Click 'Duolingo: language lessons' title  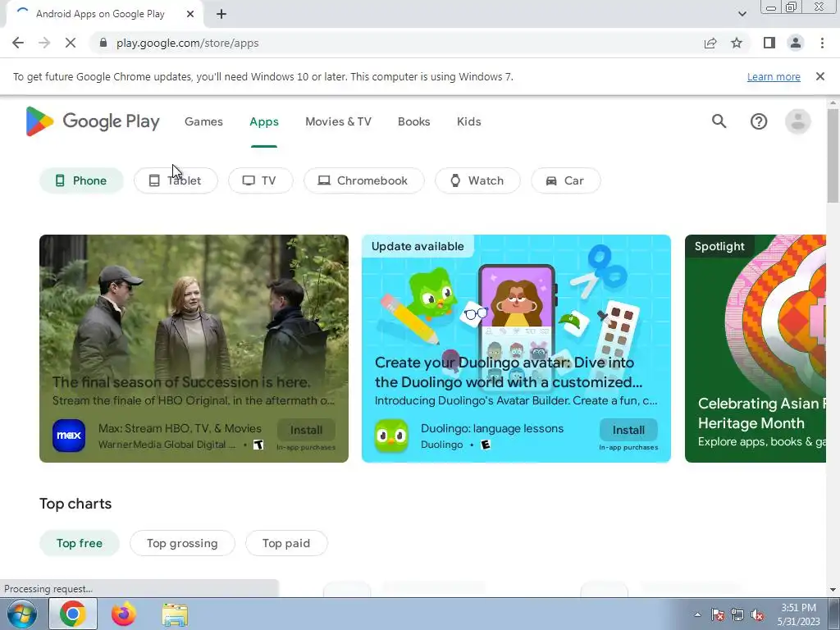(x=492, y=428)
